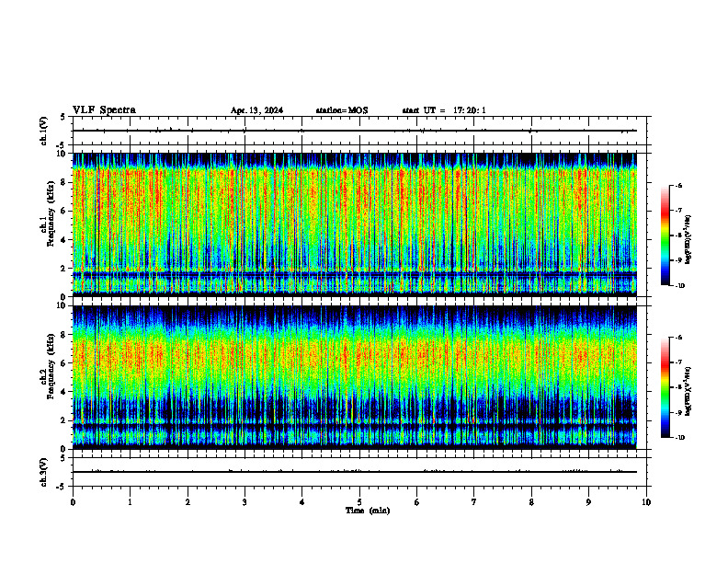728x563 pixels.
Task: Click the "ch.3(V)" axis label
Action: pos(44,473)
